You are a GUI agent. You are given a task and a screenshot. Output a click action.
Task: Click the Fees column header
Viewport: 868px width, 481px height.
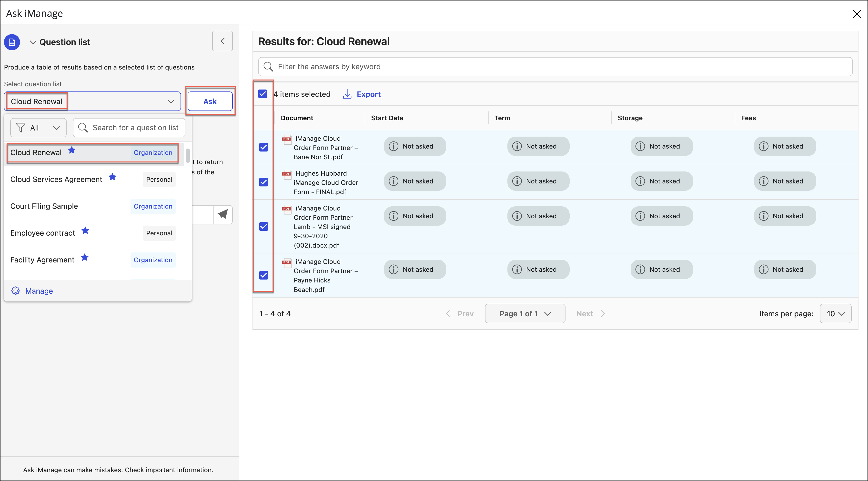click(748, 118)
